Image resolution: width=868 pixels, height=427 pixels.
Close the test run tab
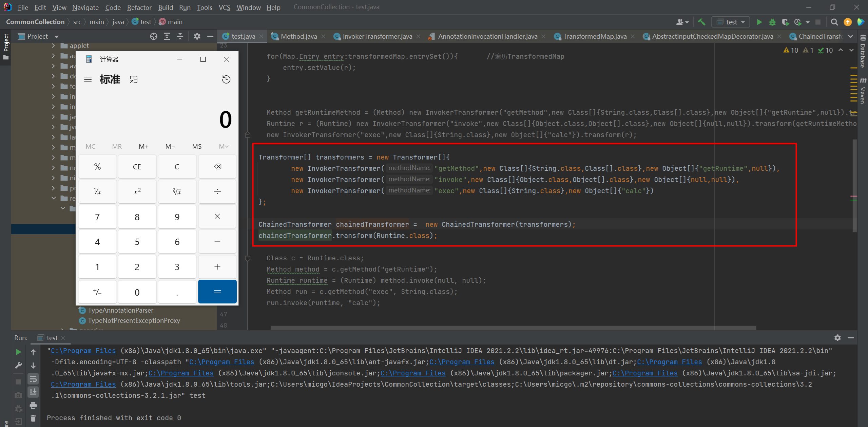(63, 338)
